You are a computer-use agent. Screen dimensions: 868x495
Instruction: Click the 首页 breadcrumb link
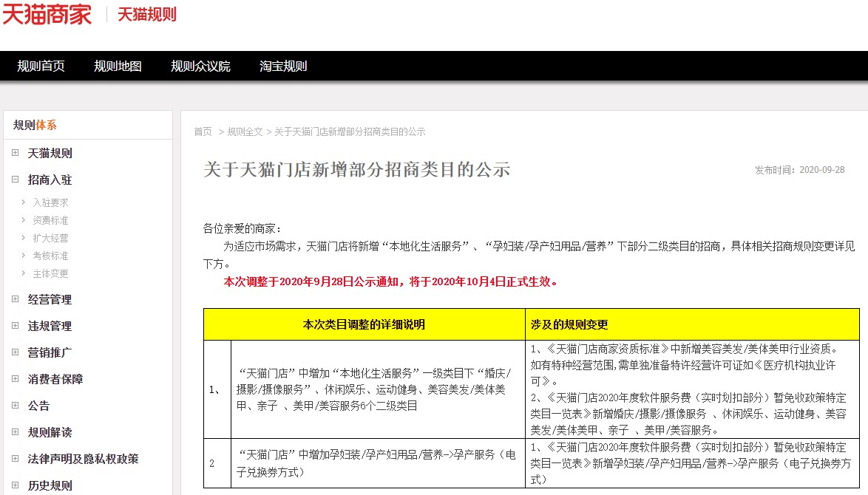coord(203,132)
